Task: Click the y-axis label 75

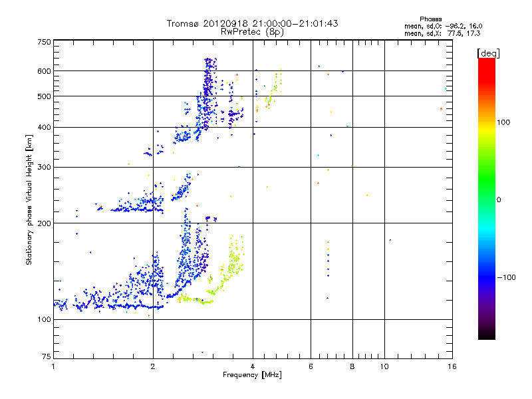Action: tap(47, 356)
